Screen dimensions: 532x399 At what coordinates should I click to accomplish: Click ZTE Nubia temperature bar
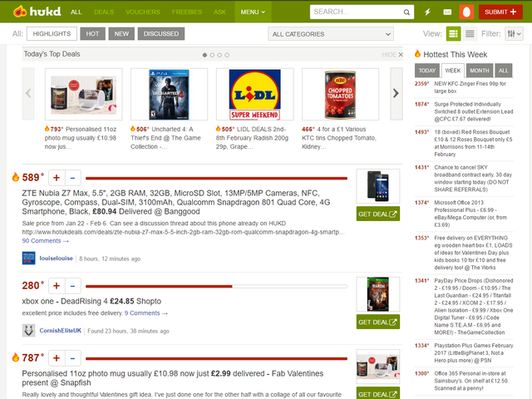(x=216, y=178)
